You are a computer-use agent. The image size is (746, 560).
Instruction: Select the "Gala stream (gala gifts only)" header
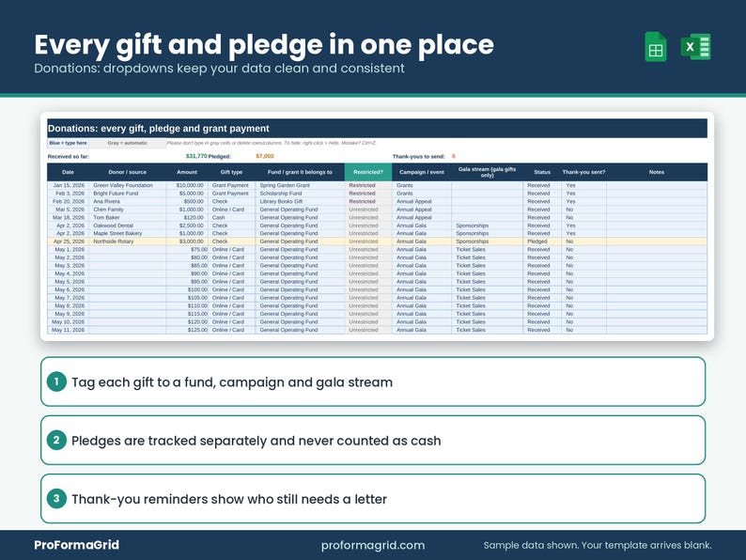[488, 172]
